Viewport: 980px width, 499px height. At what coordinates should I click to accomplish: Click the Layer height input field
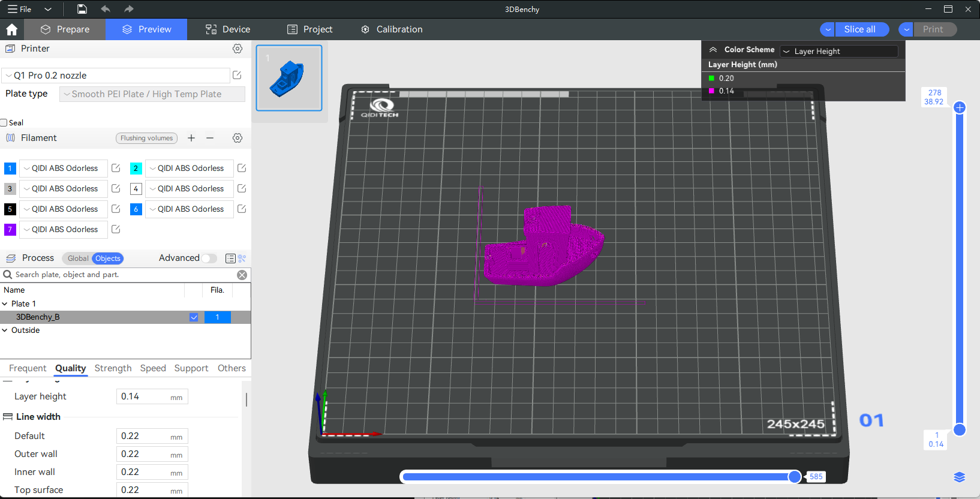pos(152,396)
